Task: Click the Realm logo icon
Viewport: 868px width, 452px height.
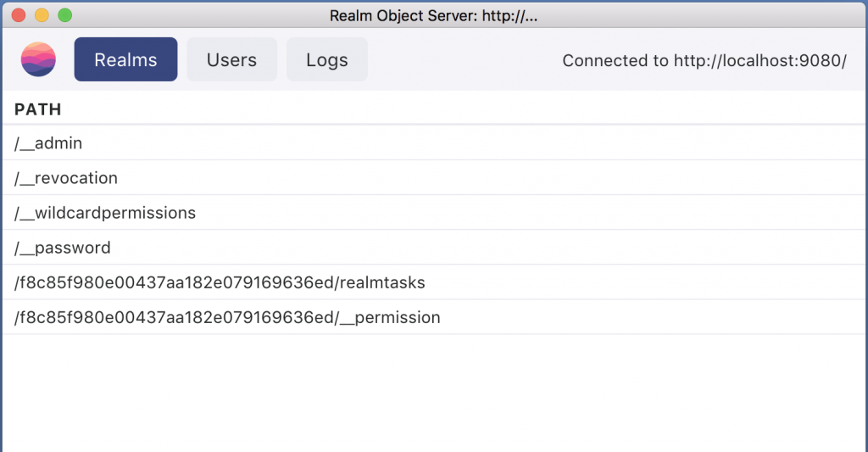Action: click(38, 59)
